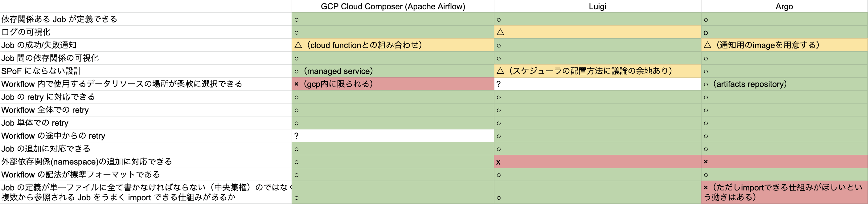Select the GCP Cloud Composer column header

click(x=393, y=6)
